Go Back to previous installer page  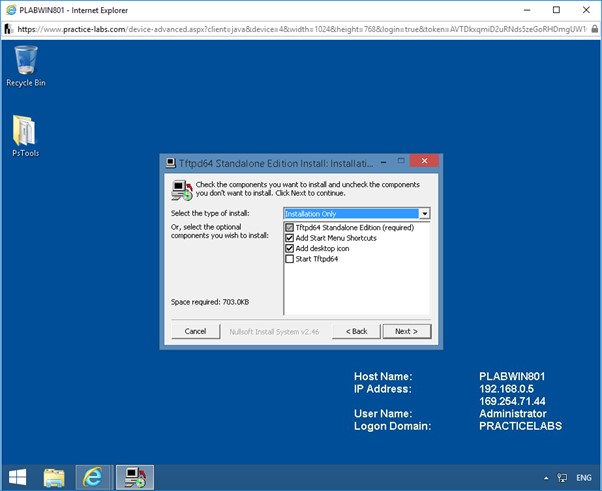tap(356, 331)
